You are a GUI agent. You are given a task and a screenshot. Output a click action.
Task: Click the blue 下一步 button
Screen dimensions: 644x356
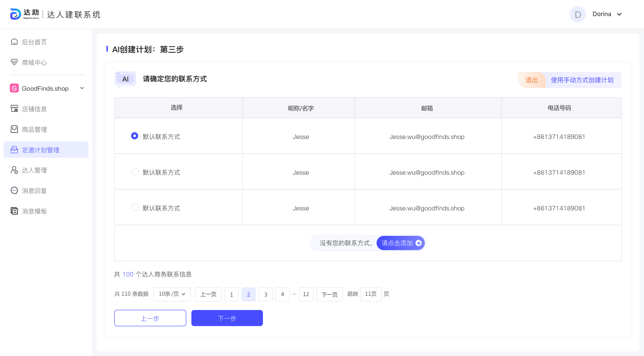(227, 318)
